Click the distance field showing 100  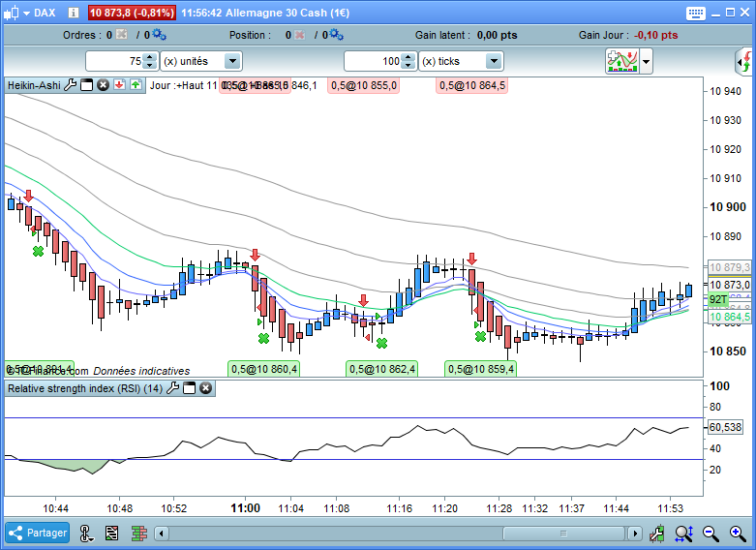tap(374, 61)
